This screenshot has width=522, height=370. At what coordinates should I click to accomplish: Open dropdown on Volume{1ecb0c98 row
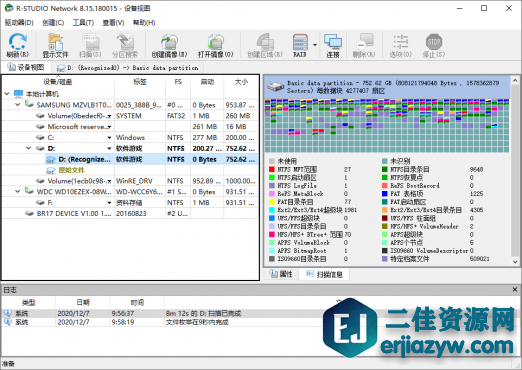point(109,181)
